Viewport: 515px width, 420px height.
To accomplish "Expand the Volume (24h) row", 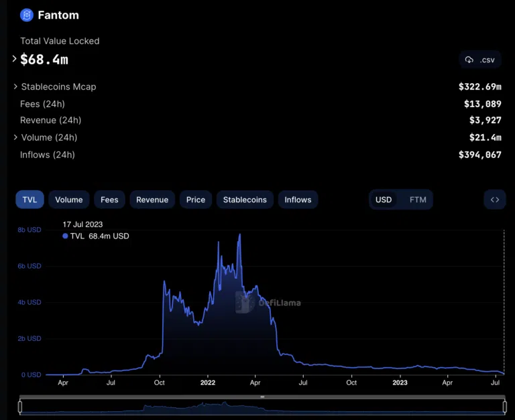I will click(15, 137).
